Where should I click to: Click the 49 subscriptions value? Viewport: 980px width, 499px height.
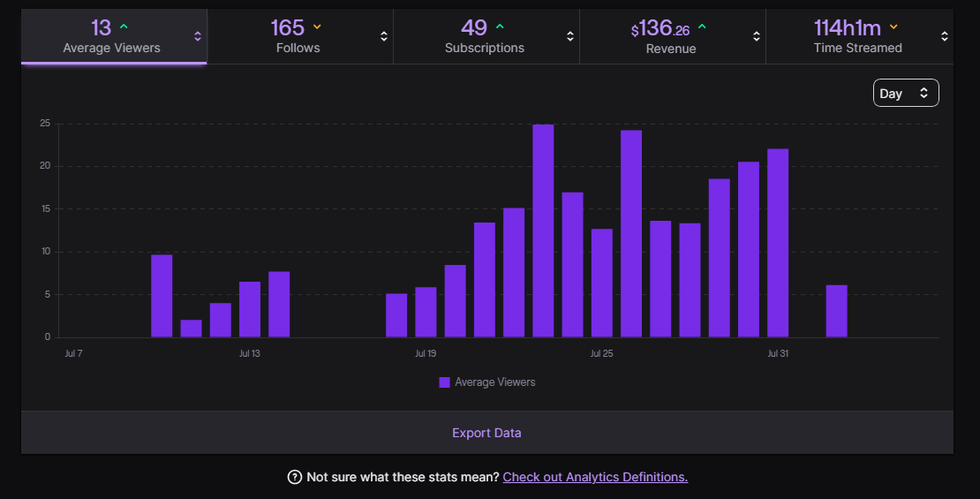(x=474, y=27)
